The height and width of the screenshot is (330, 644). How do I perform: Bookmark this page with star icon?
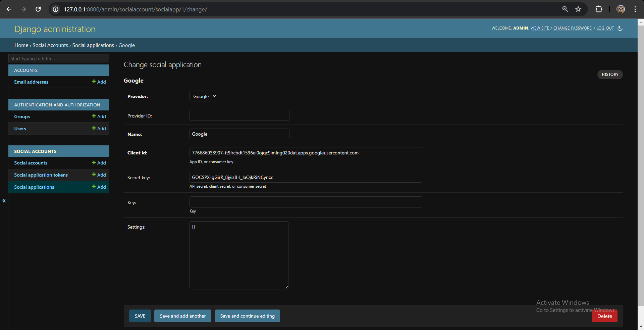pos(578,9)
